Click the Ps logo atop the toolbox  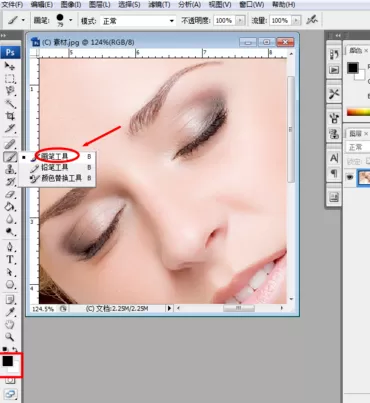pyautogui.click(x=10, y=53)
